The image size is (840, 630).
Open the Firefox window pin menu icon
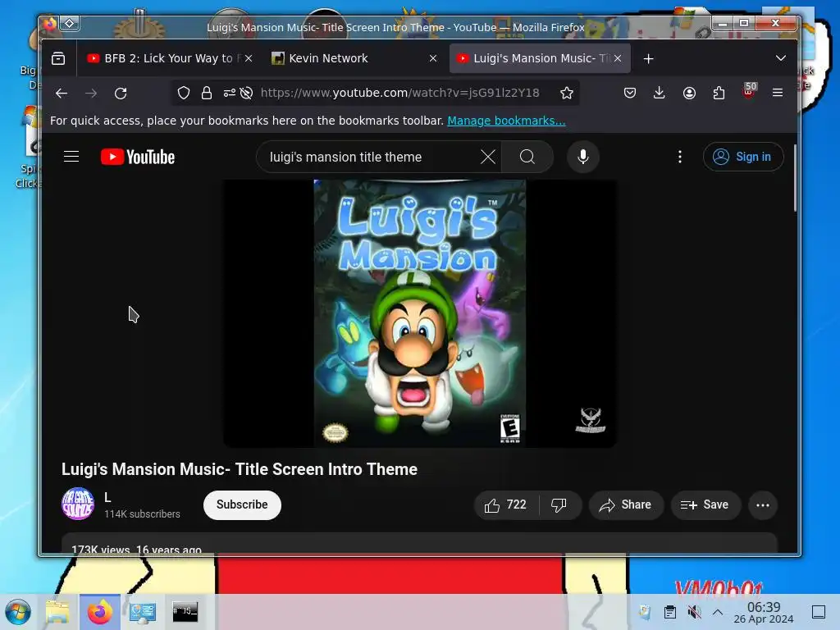(70, 23)
